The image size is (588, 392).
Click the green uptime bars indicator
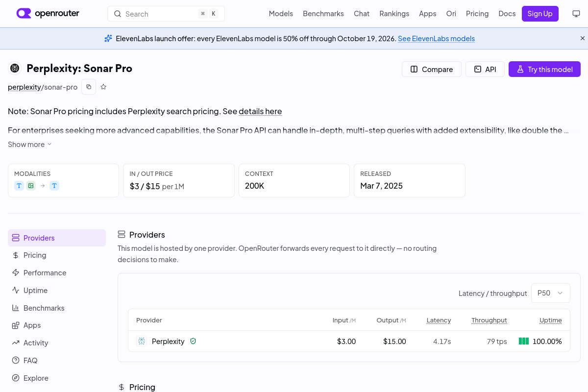coord(524,341)
